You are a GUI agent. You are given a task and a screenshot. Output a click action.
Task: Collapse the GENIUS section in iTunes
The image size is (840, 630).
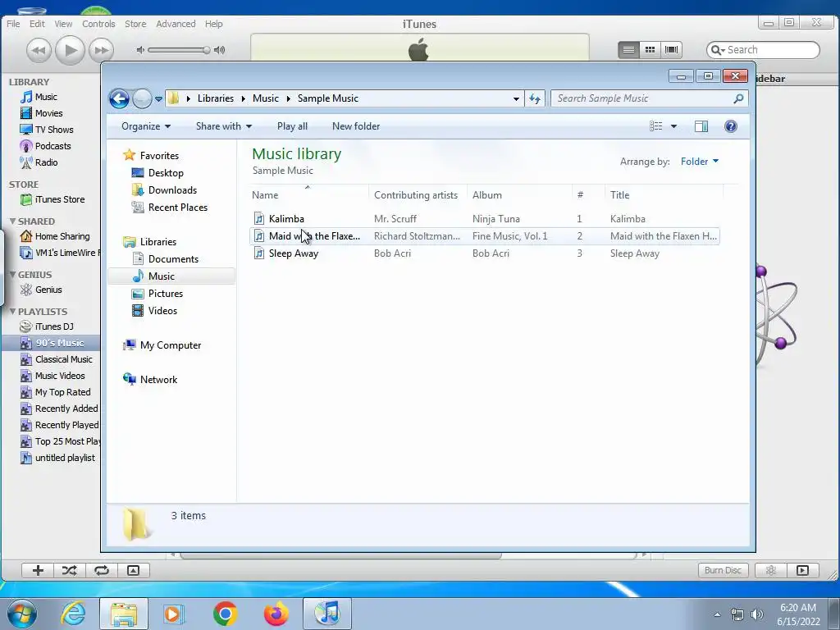click(12, 274)
